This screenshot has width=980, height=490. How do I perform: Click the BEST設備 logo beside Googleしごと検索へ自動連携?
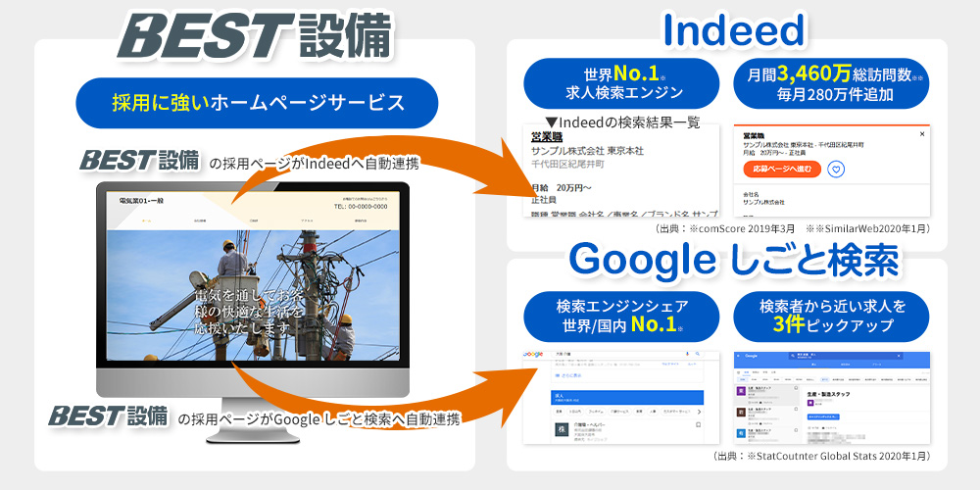109,415
